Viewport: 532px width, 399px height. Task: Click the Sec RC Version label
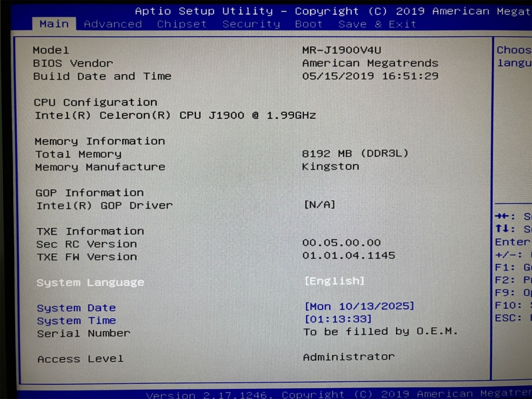[x=87, y=244]
